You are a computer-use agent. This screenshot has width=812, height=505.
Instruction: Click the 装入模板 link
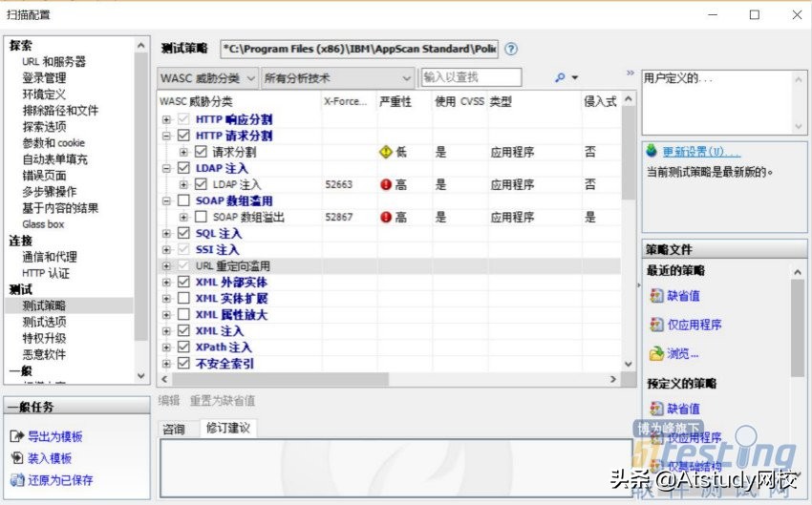click(x=50, y=458)
